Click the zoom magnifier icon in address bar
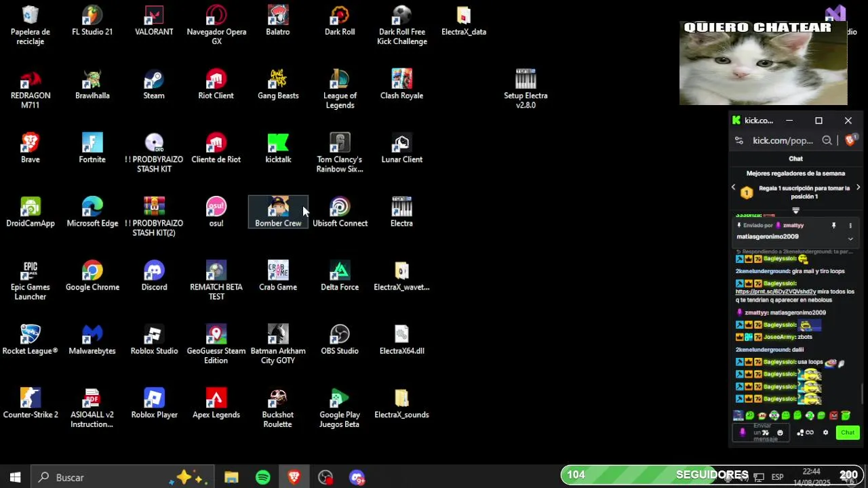This screenshot has width=868, height=488. tap(827, 140)
